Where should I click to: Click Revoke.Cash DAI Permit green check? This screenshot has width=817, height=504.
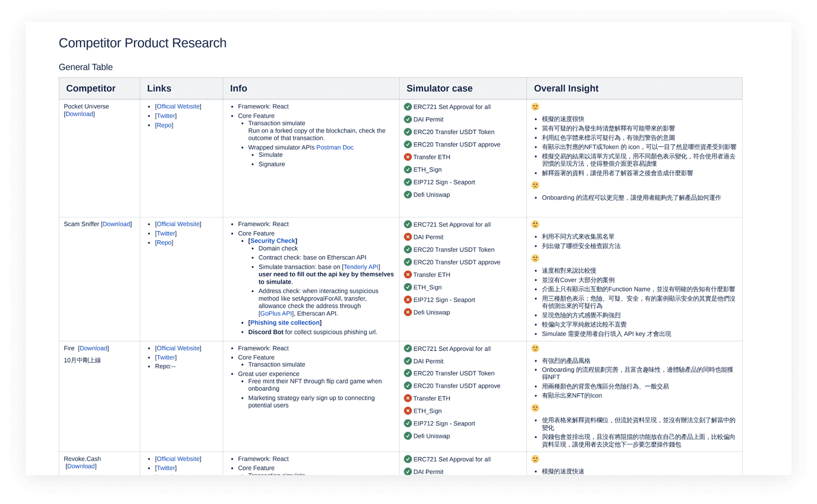pos(408,472)
